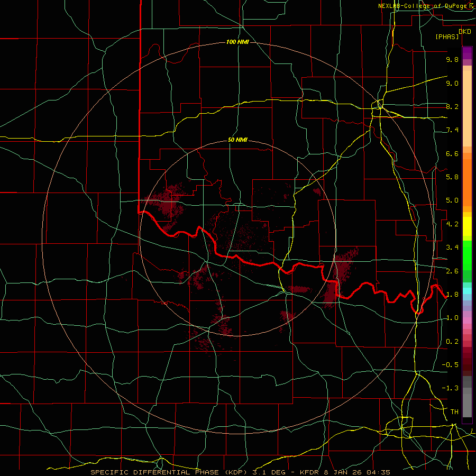Click the 5.8 scale value

(452, 177)
